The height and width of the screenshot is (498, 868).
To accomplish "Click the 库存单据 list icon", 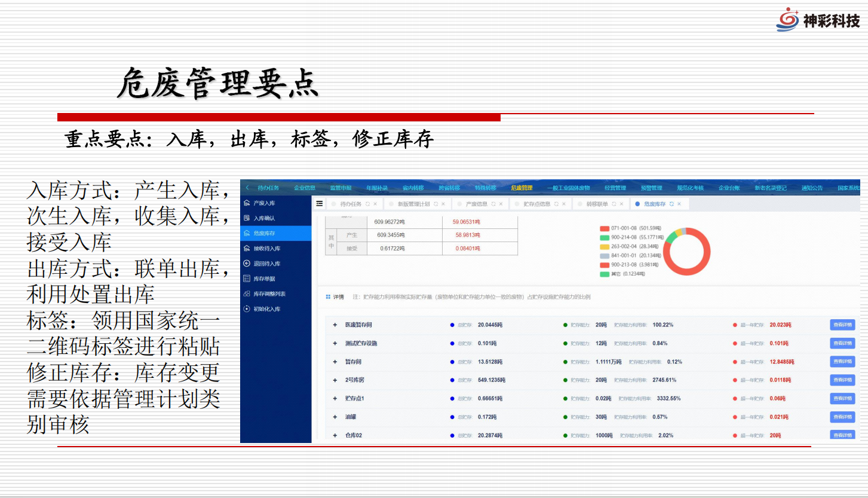I will tap(247, 279).
